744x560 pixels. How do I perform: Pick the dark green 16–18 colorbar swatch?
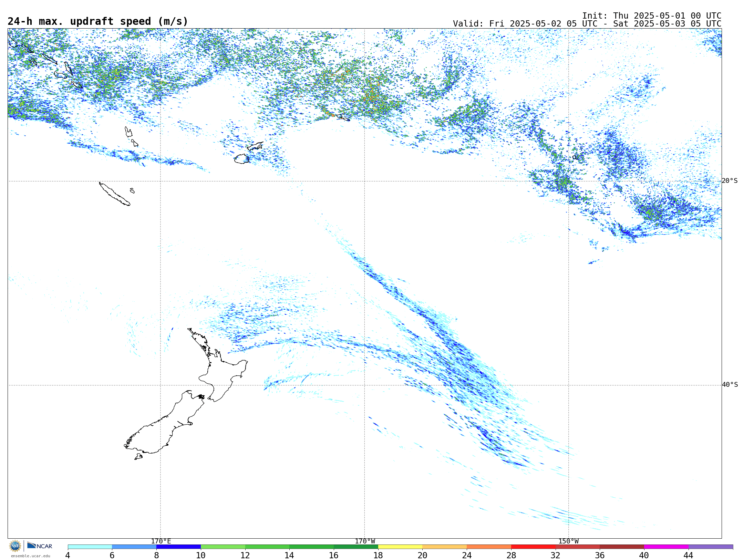click(x=356, y=547)
